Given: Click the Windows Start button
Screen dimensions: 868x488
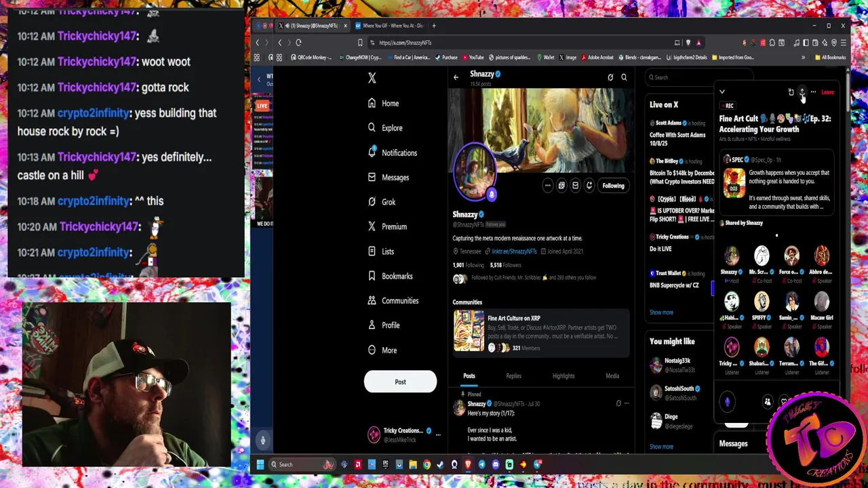Looking at the screenshot, I should (260, 464).
